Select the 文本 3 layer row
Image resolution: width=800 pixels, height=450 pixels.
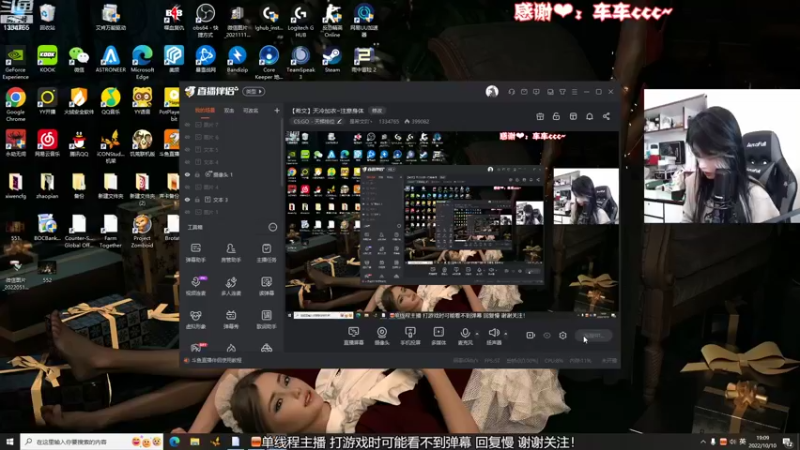coord(231,199)
